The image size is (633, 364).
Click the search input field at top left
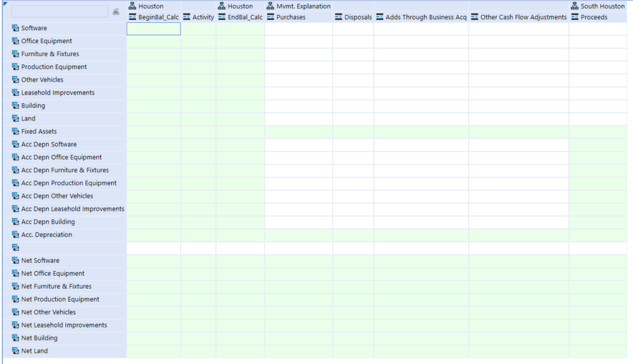coord(59,12)
